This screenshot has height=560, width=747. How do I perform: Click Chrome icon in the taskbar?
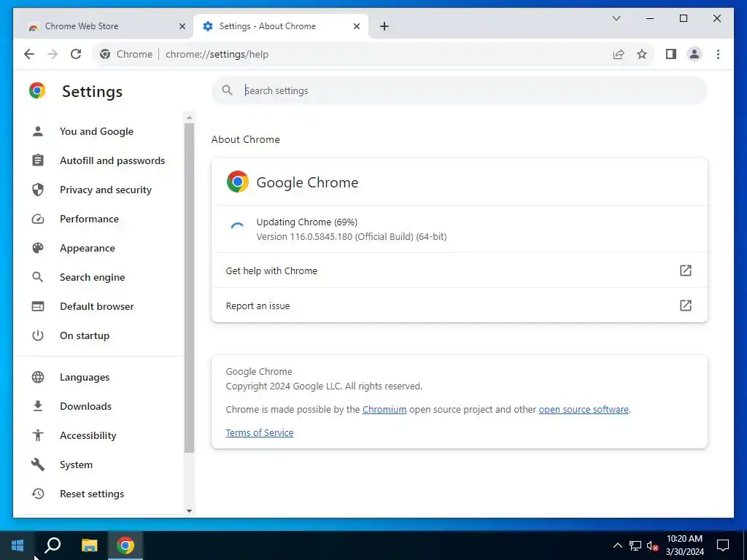pyautogui.click(x=125, y=545)
